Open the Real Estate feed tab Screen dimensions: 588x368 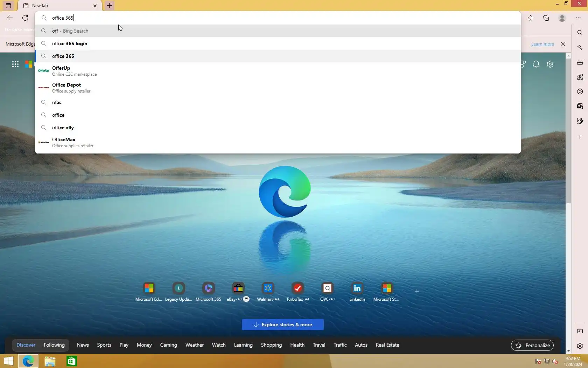coord(387,345)
